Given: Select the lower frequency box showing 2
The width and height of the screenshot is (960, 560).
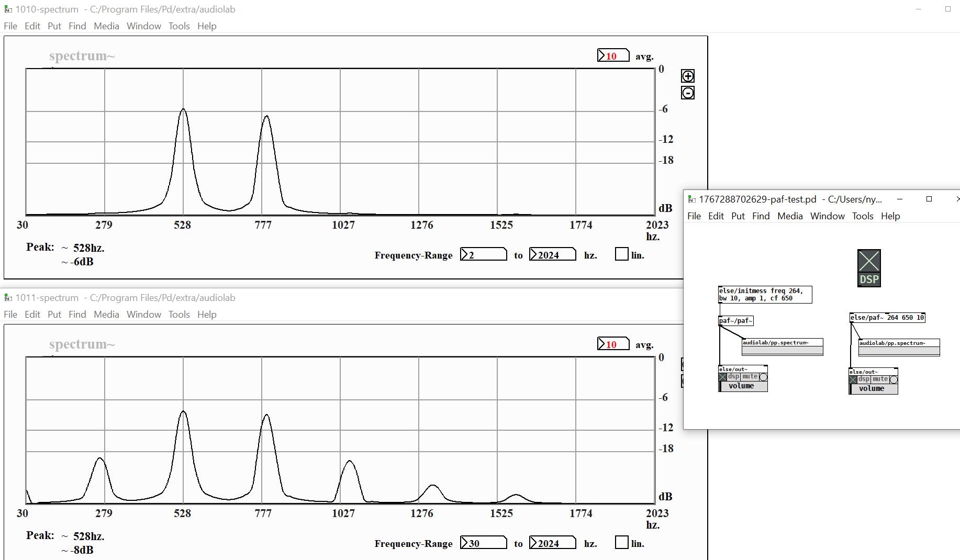Looking at the screenshot, I should [x=483, y=255].
